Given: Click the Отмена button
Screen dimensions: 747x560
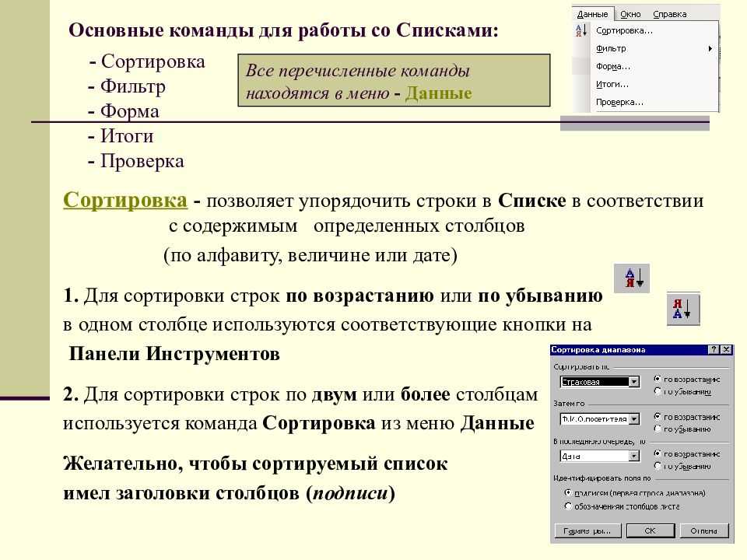Looking at the screenshot, I should pyautogui.click(x=703, y=530).
